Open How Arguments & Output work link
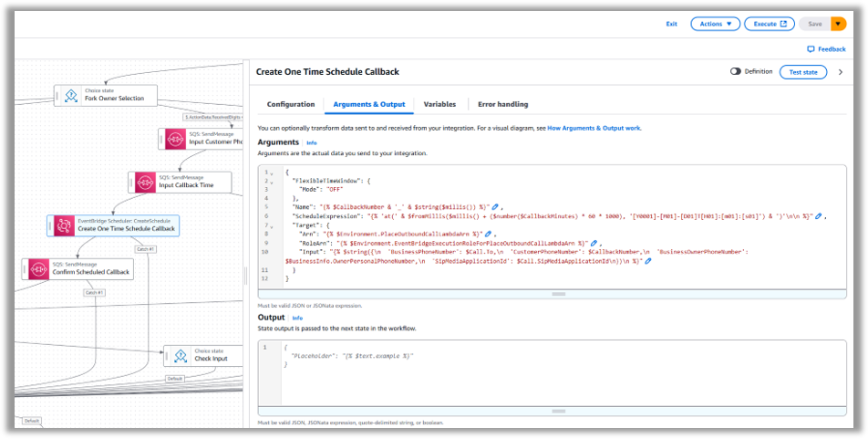This screenshot has width=868, height=439. (x=594, y=128)
